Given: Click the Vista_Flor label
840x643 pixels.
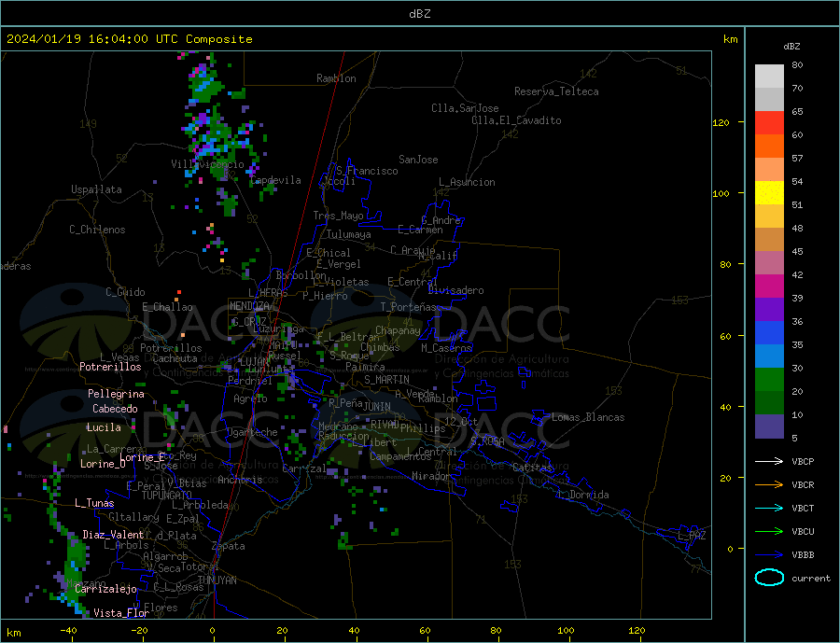Looking at the screenshot, I should (121, 612).
